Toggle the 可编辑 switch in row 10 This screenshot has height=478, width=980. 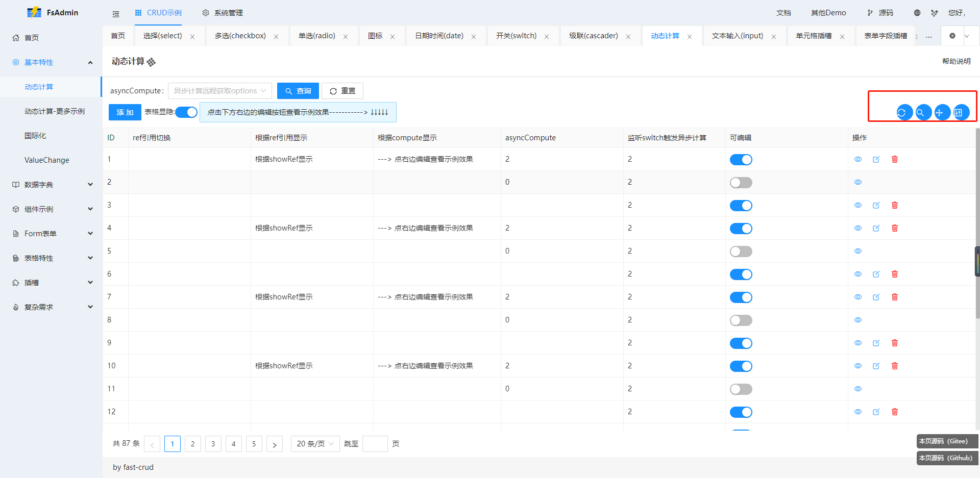click(741, 366)
